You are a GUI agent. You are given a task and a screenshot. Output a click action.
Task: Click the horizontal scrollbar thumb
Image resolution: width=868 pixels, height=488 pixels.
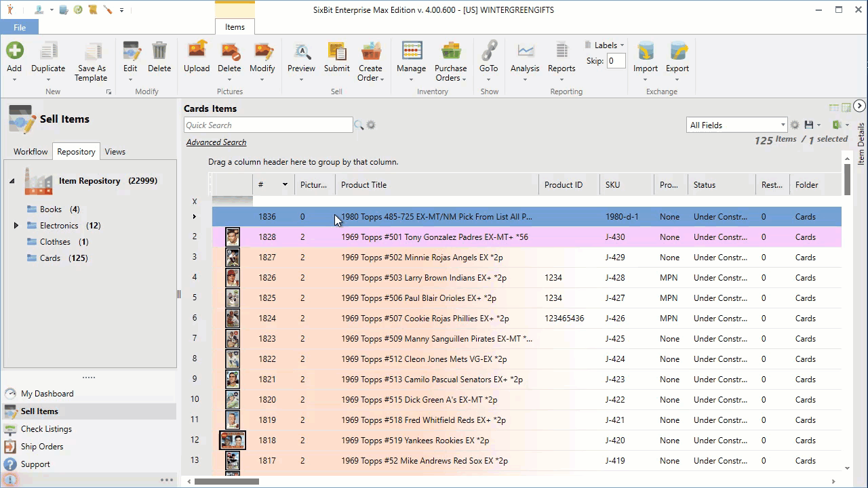coord(226,482)
